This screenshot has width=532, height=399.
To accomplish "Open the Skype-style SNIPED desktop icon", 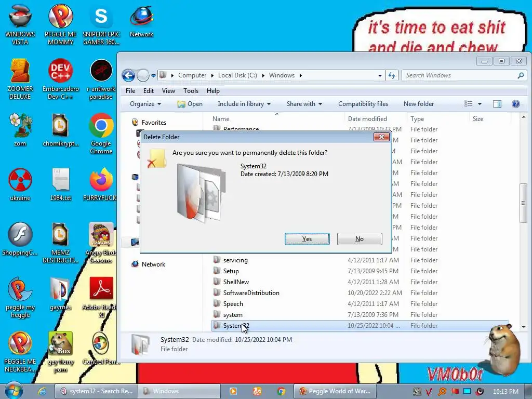I will (101, 24).
